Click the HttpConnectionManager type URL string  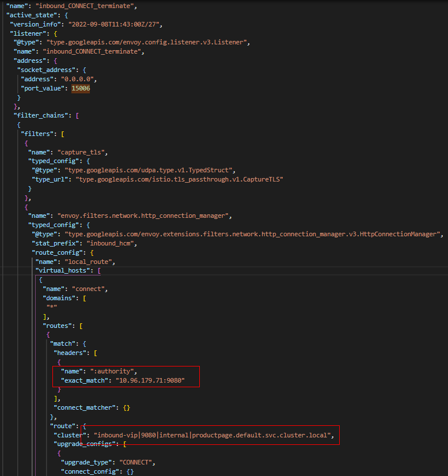tap(254, 234)
